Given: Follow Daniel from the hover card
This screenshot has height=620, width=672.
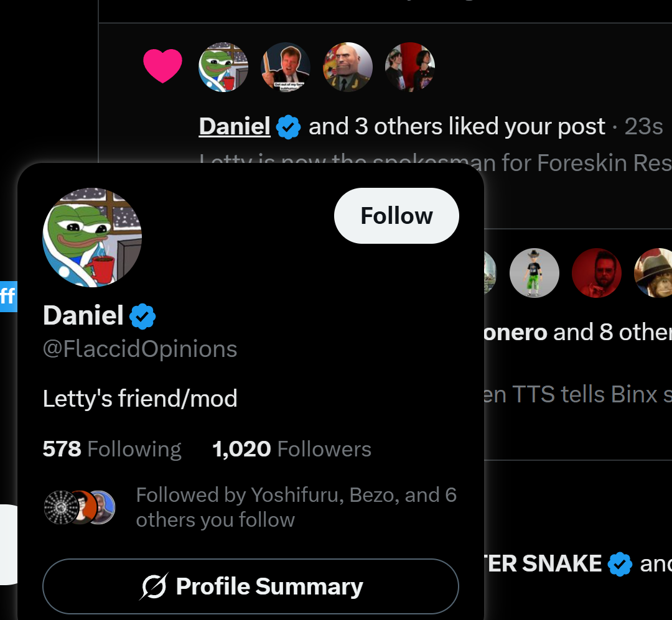Looking at the screenshot, I should tap(396, 216).
